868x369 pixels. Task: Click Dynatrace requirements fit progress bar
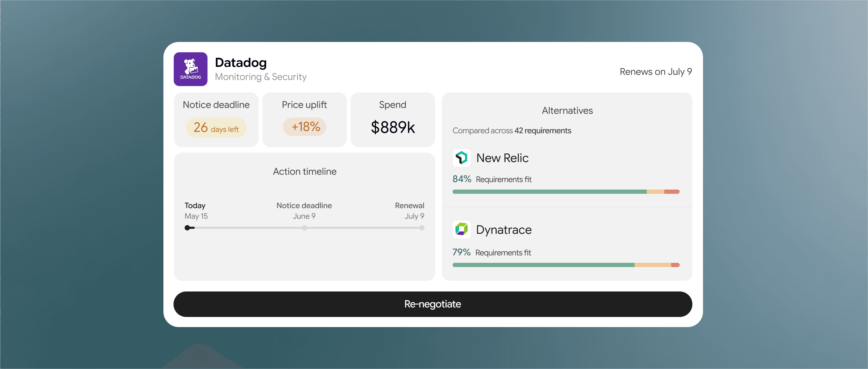click(x=566, y=265)
